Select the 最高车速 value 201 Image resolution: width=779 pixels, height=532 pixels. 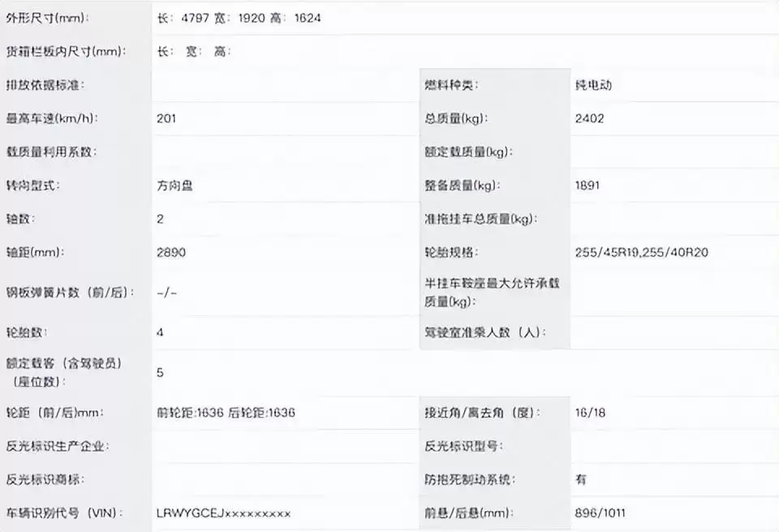[x=166, y=118]
